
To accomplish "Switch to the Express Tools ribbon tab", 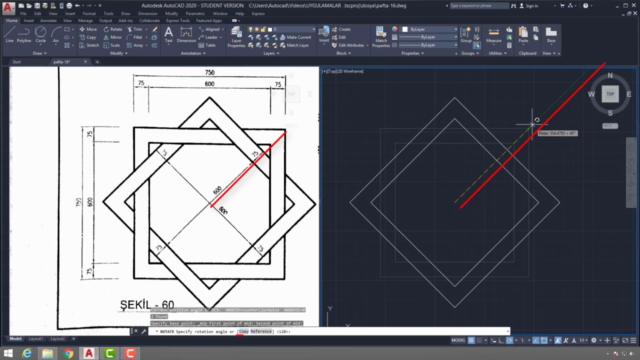I will 178,20.
